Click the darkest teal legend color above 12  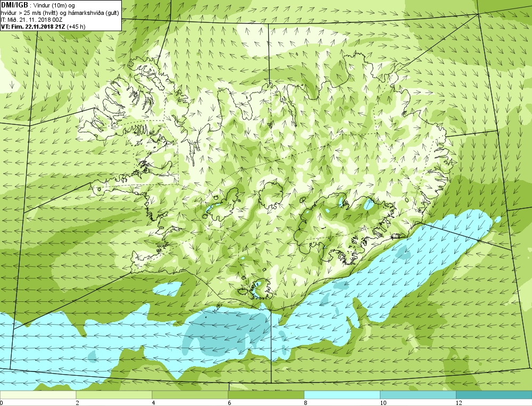(494, 395)
